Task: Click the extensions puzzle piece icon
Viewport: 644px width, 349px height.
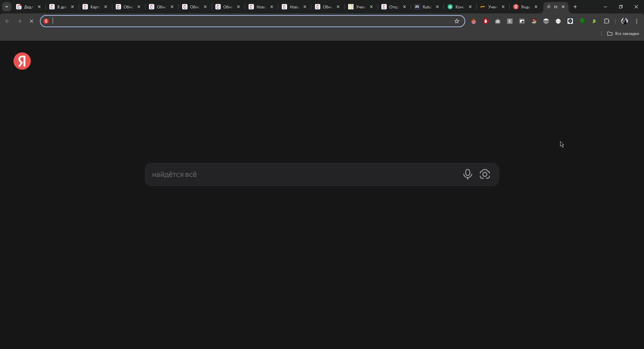Action: click(607, 21)
